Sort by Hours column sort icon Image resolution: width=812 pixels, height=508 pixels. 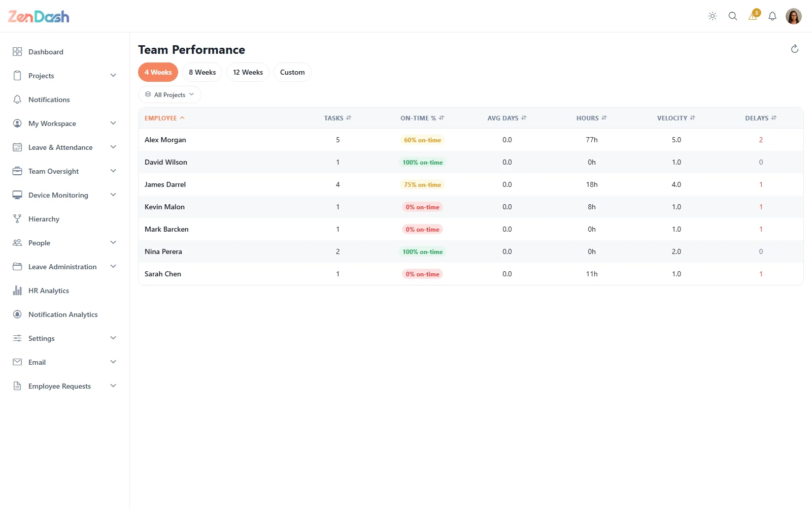pos(604,118)
